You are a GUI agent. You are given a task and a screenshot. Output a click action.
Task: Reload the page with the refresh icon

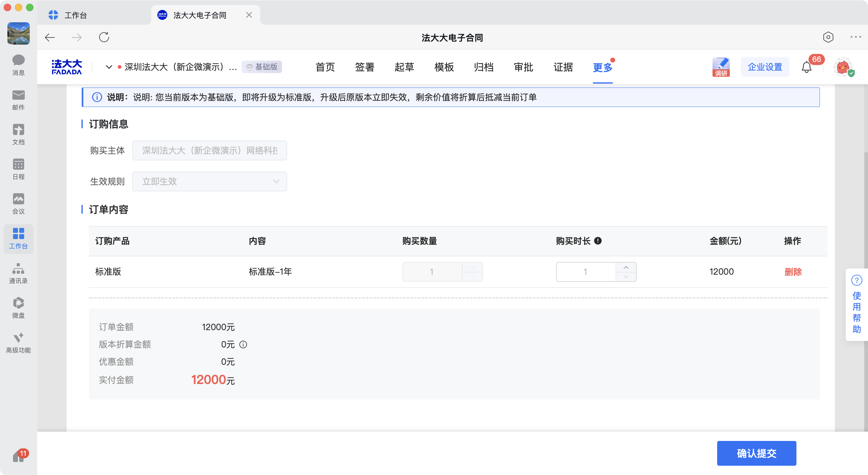(104, 37)
